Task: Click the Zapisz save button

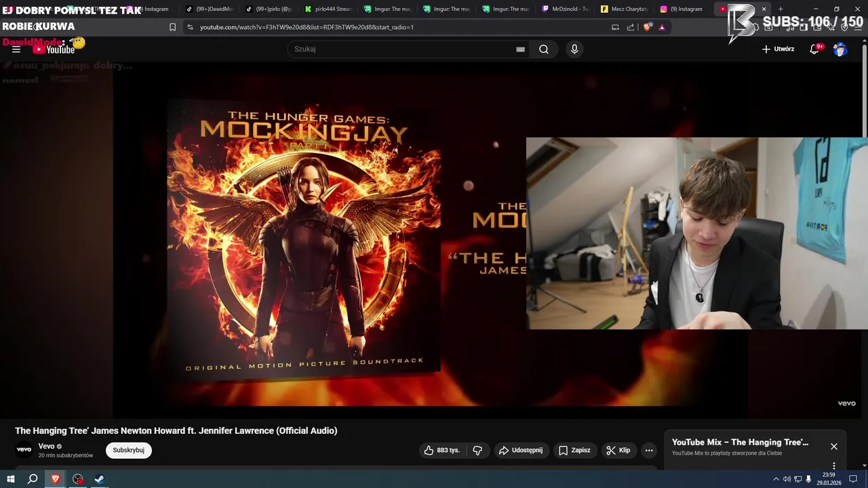Action: 574,450
